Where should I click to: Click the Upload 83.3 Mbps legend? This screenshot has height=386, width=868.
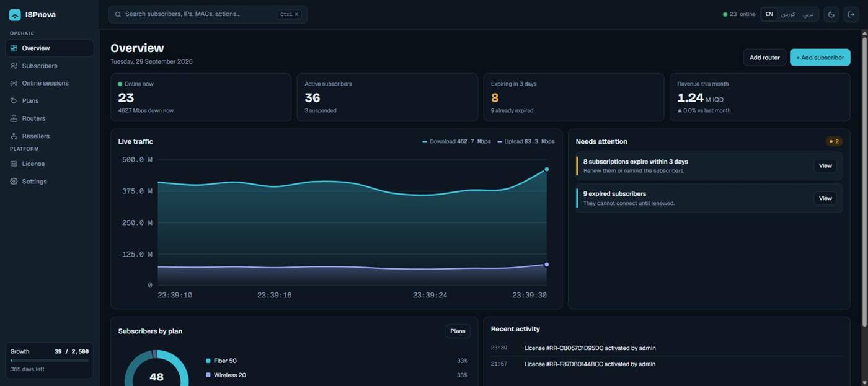coord(526,141)
